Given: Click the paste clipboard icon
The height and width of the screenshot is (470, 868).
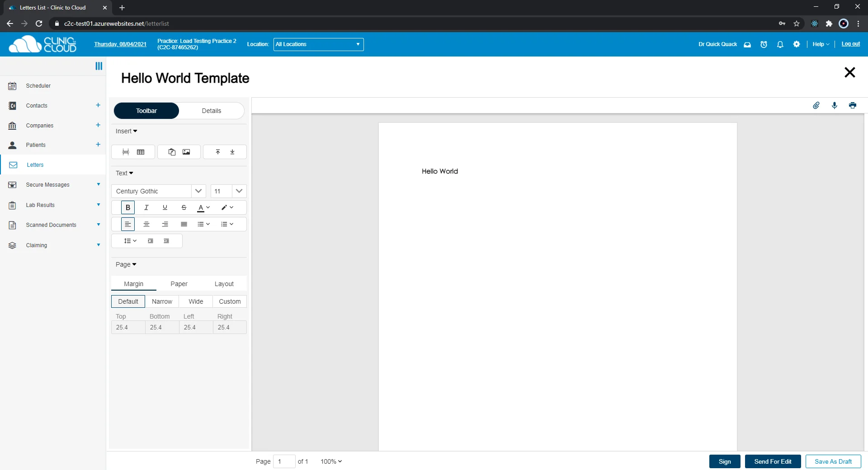Looking at the screenshot, I should point(172,152).
